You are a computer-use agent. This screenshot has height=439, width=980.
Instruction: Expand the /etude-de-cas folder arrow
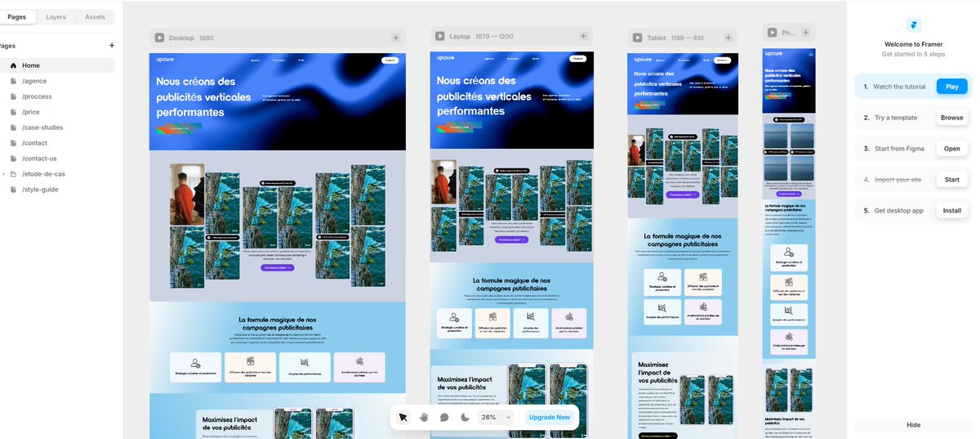(x=3, y=174)
